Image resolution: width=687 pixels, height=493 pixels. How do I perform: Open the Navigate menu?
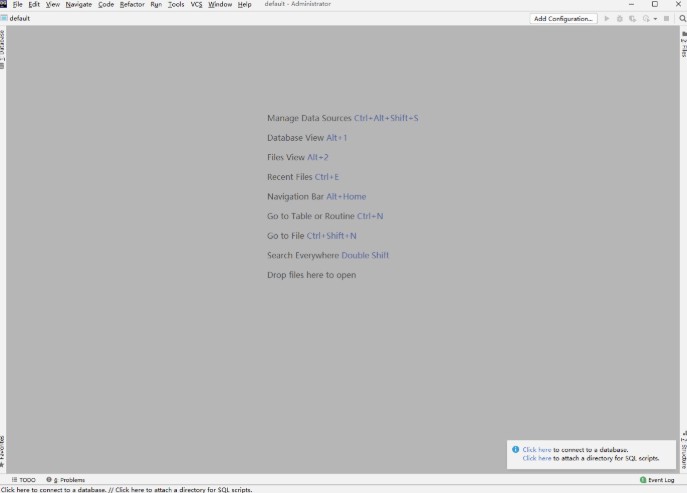pos(79,5)
